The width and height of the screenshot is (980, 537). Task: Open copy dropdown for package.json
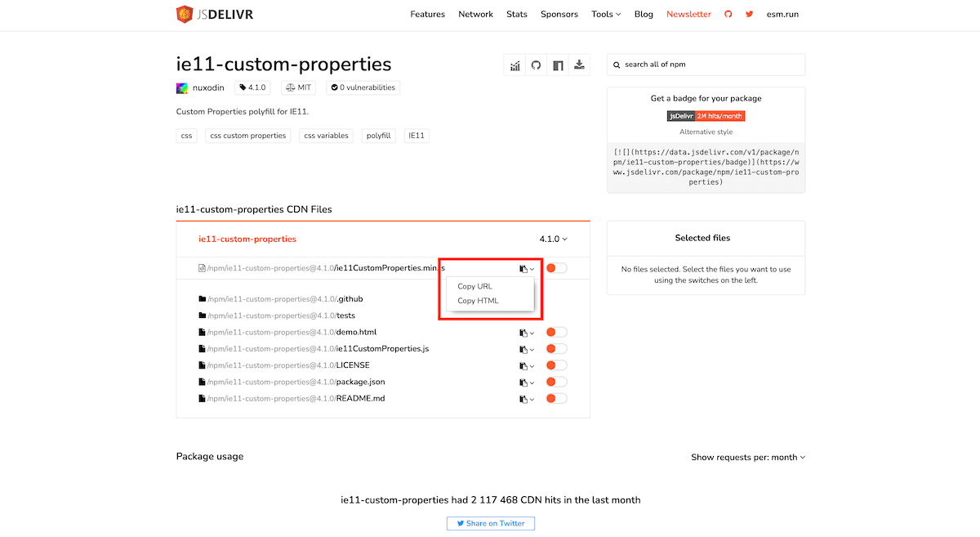pyautogui.click(x=527, y=383)
